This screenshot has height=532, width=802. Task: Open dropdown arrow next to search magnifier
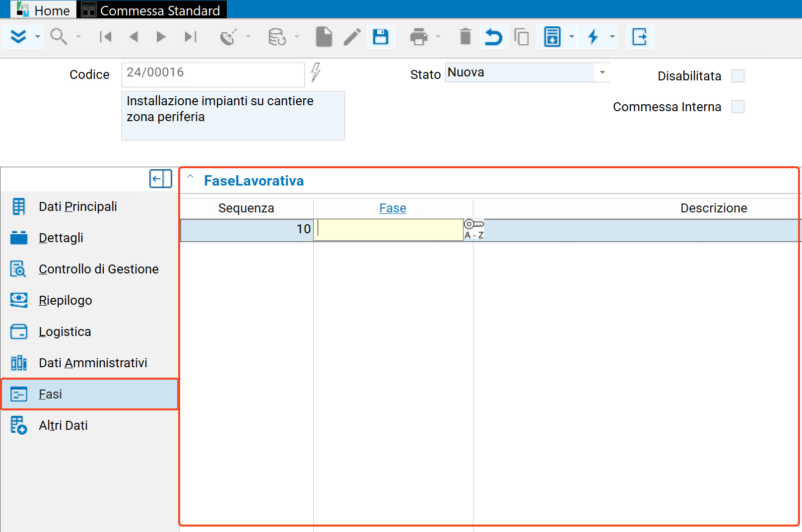coord(78,37)
